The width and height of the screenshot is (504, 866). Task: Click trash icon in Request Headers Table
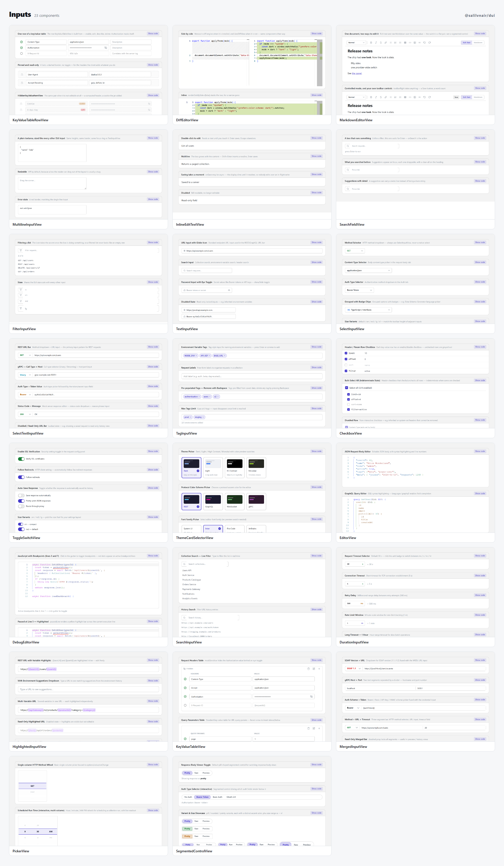[x=309, y=669]
